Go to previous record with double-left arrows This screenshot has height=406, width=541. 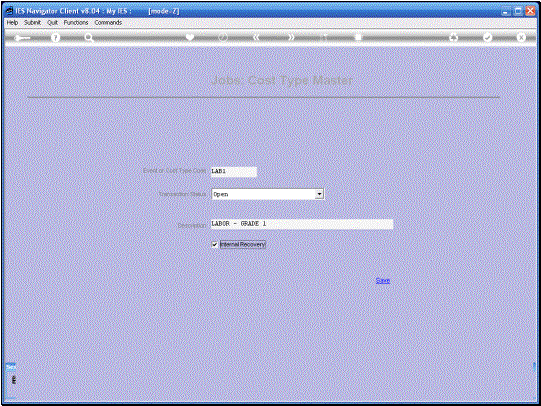[x=256, y=37]
